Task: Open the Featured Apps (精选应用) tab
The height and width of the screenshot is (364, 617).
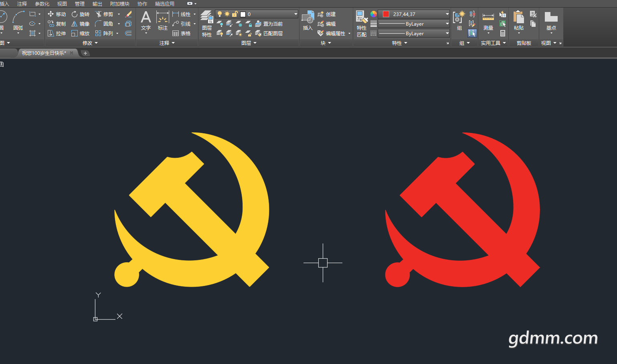Action: 165,4
